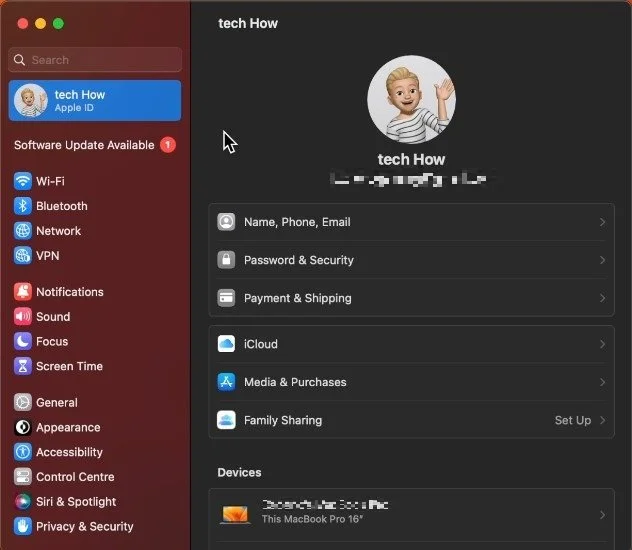Expand Payment & Shipping row chevron
632x550 pixels.
click(x=602, y=298)
